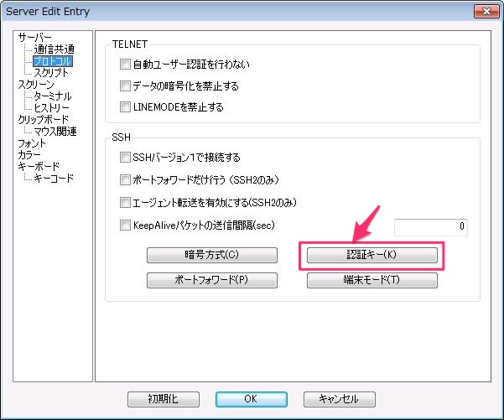Check SSHバージョン1で接続する option
Screen dimensions: 504x420
pos(126,157)
